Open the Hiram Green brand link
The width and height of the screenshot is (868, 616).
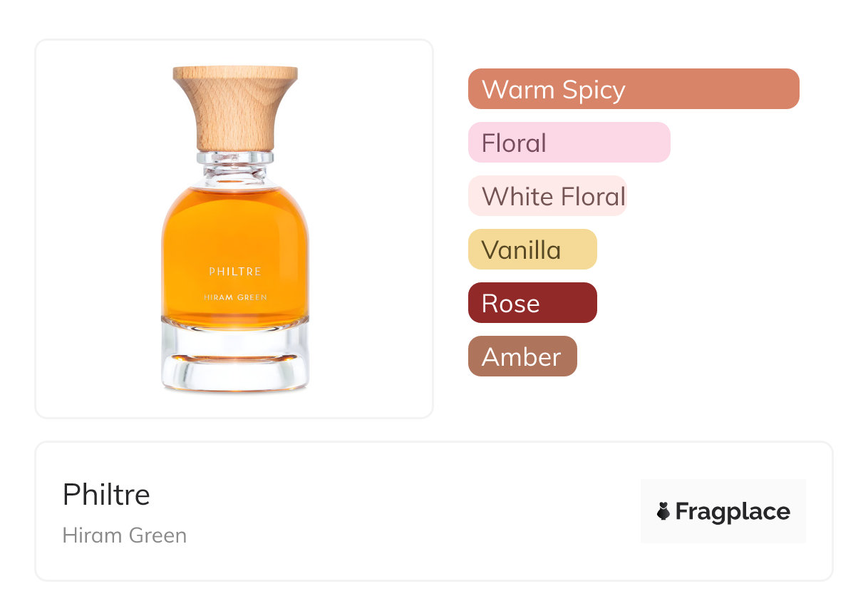pyautogui.click(x=125, y=535)
